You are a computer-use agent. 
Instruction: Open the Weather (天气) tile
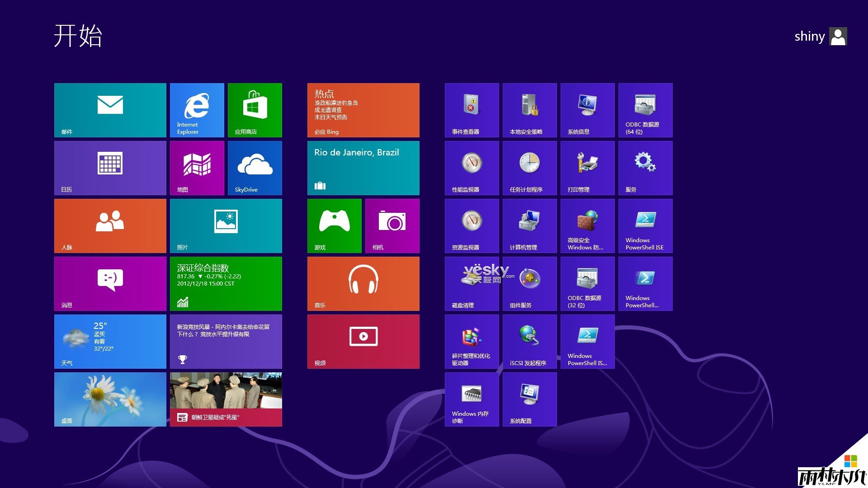110,341
